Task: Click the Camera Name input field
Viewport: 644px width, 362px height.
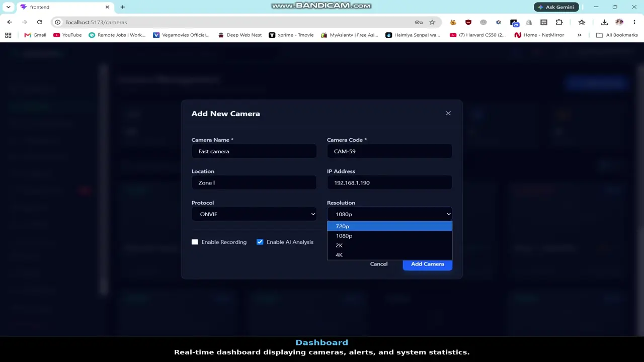Action: (254, 151)
